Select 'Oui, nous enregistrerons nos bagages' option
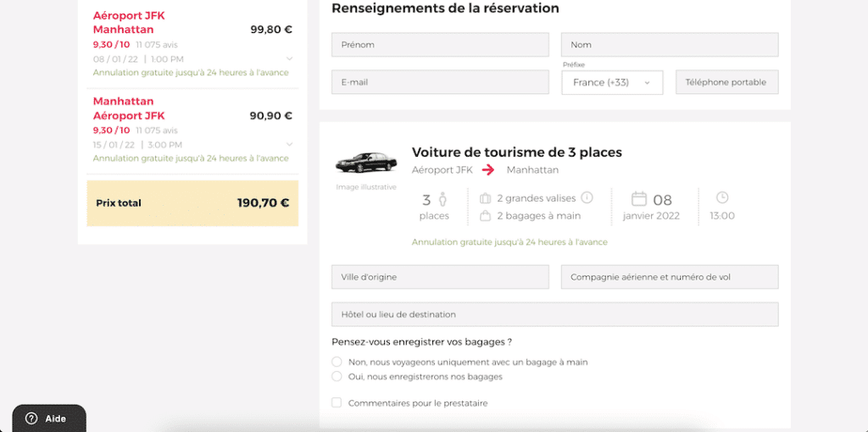The image size is (868, 432). tap(337, 376)
